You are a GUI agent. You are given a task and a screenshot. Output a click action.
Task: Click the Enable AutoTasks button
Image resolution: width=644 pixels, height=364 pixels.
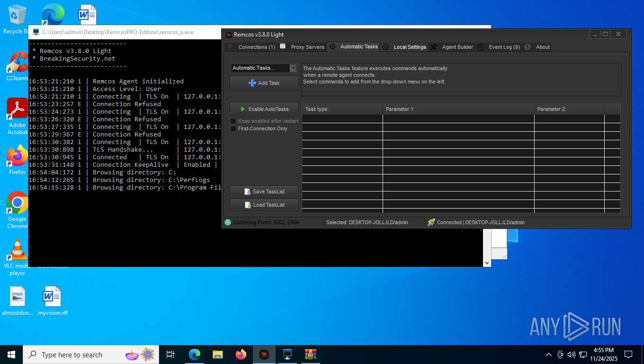pos(264,109)
